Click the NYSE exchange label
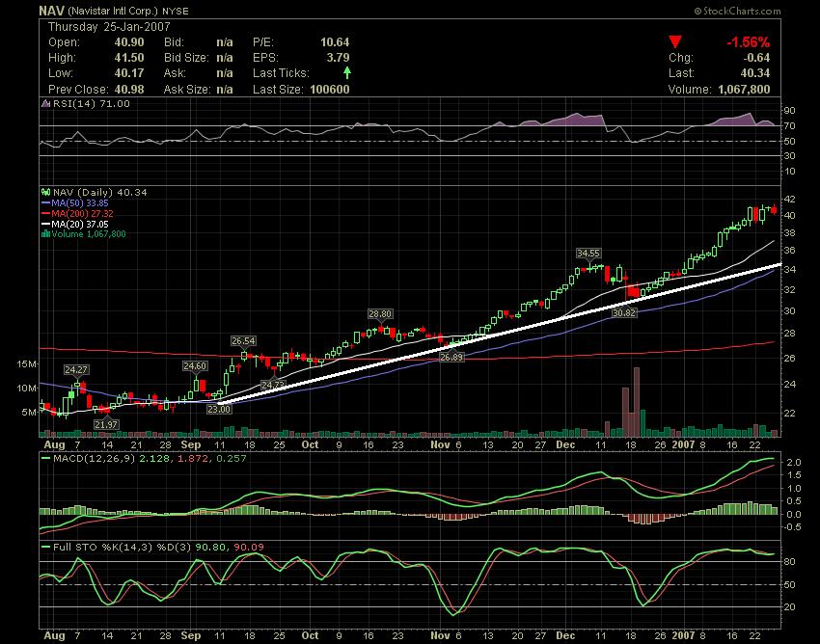This screenshot has width=820, height=644. (x=176, y=11)
